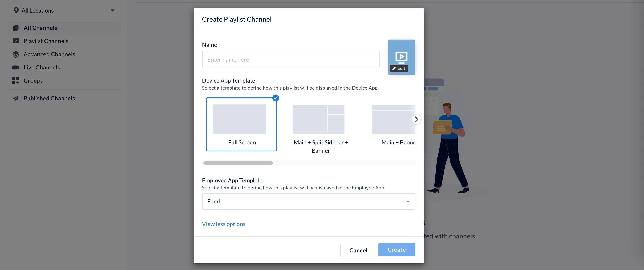Open the All Locations dropdown
The height and width of the screenshot is (270, 644).
(64, 11)
